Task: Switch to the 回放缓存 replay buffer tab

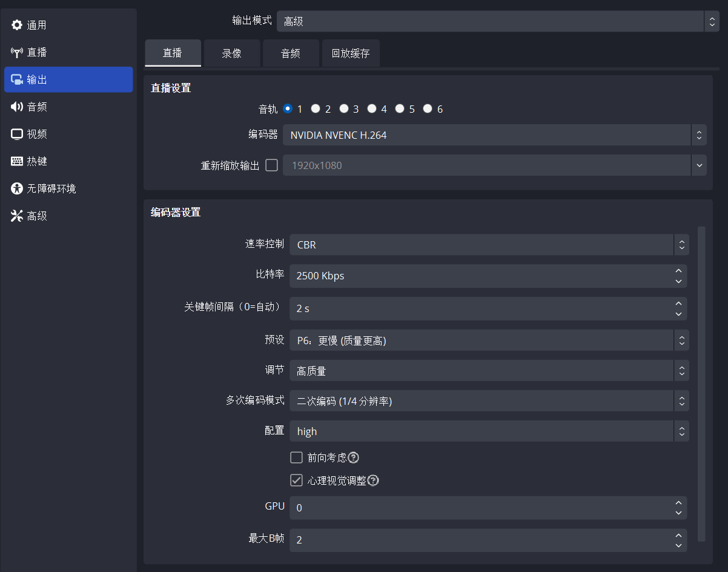Action: point(351,53)
